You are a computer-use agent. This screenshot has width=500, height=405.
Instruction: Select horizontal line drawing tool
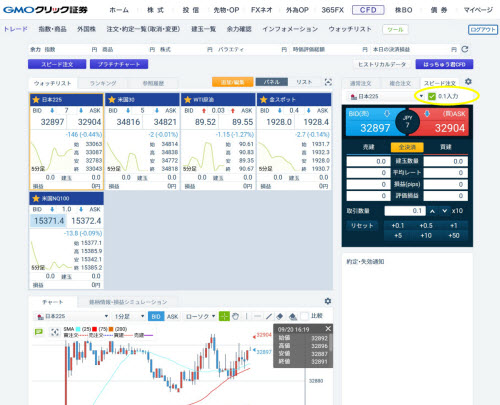(x=257, y=316)
